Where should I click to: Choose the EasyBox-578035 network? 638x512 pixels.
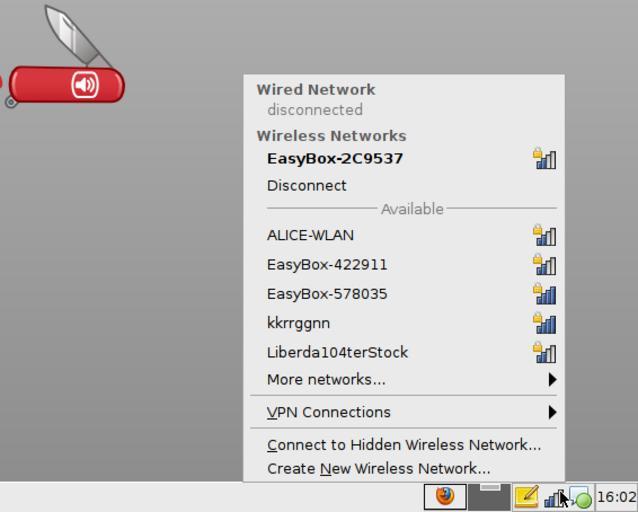327,294
